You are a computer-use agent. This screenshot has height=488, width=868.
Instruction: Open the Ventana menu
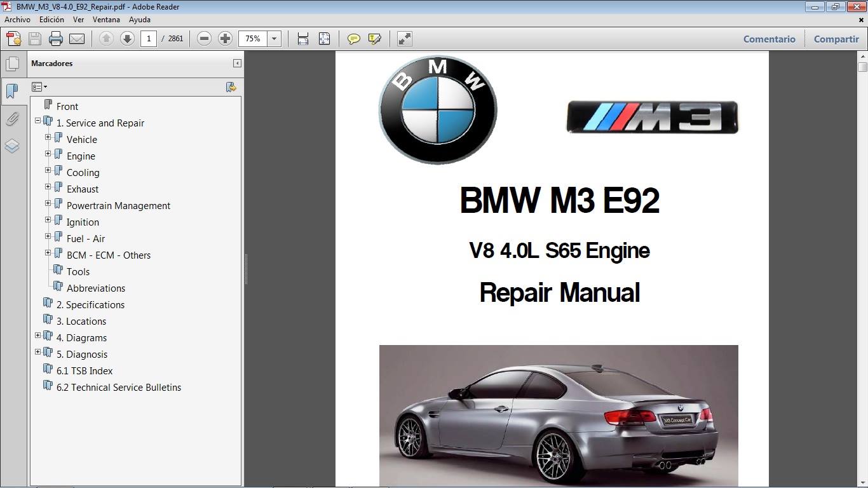click(106, 20)
